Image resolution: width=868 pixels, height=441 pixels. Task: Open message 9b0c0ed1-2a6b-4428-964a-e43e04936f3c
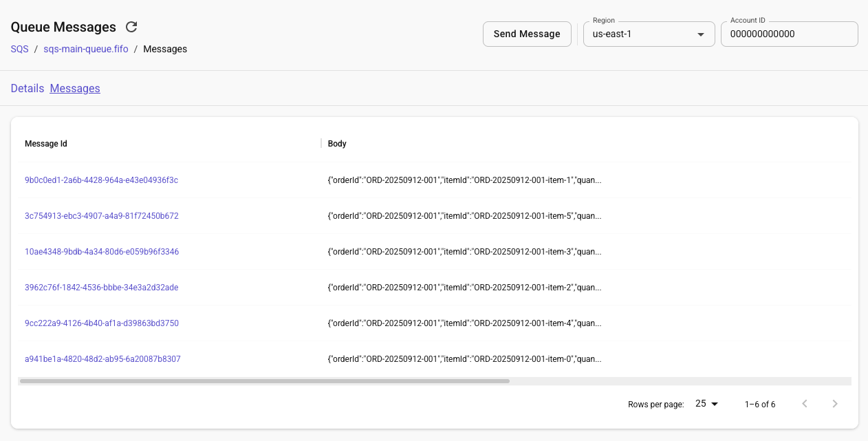pyautogui.click(x=101, y=180)
